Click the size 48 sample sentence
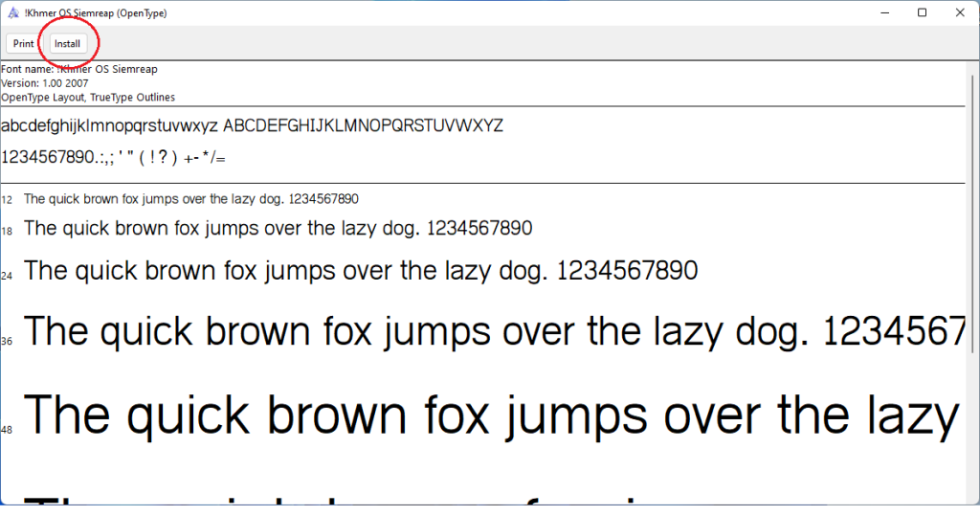The height and width of the screenshot is (516, 980). click(x=491, y=415)
